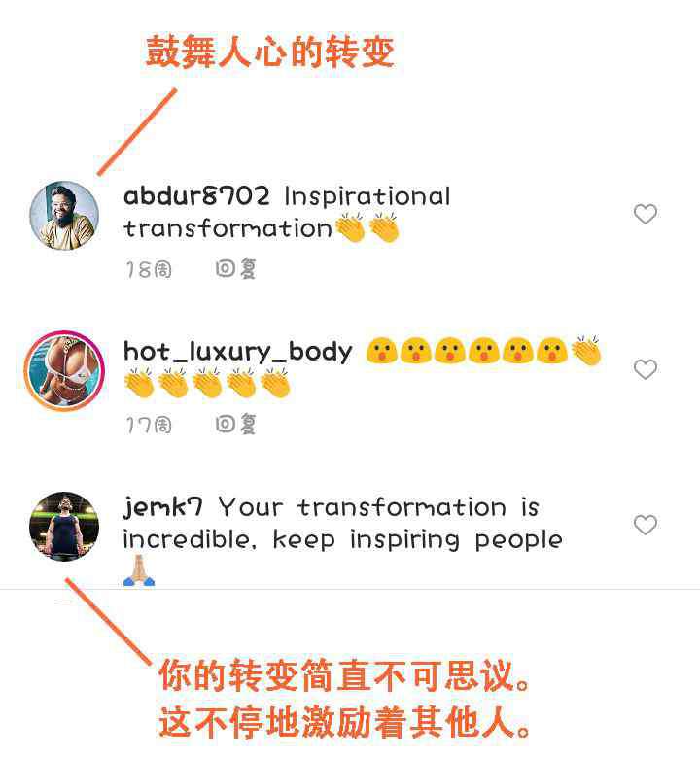Open jemk7's round profile photo
Screen dimensions: 700x757
click(x=64, y=527)
